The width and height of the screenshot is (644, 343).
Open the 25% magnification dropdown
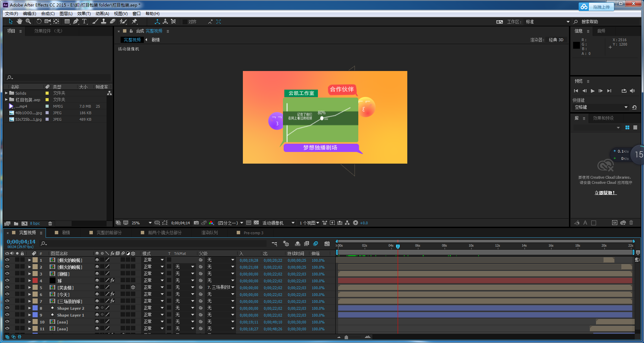pyautogui.click(x=150, y=223)
